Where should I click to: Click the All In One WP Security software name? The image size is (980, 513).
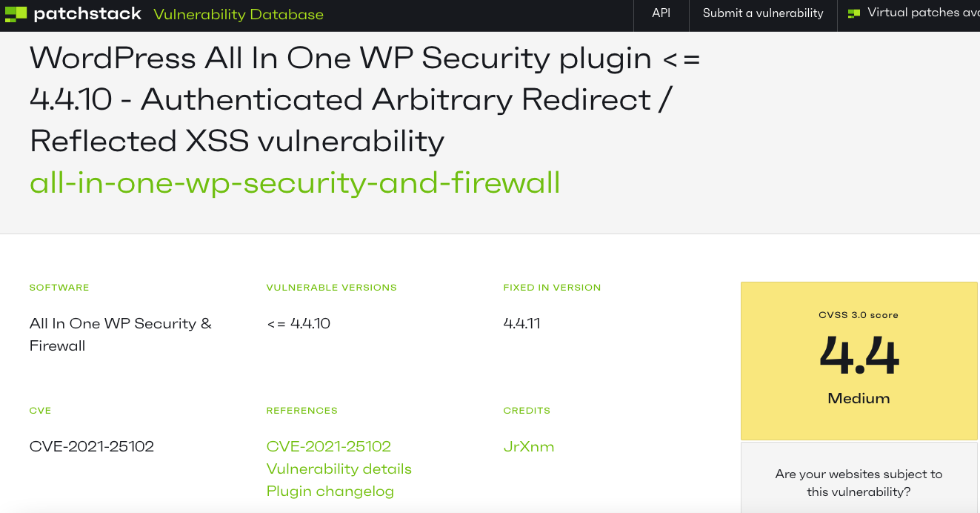click(121, 334)
